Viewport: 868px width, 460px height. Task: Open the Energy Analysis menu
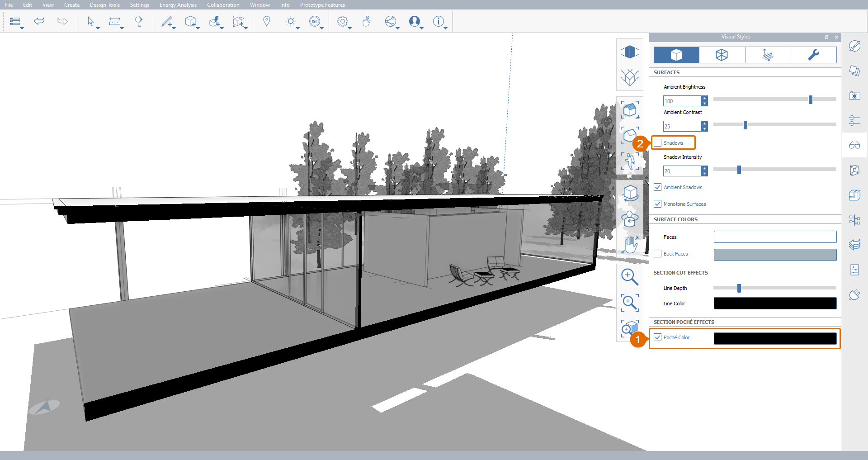pyautogui.click(x=178, y=5)
